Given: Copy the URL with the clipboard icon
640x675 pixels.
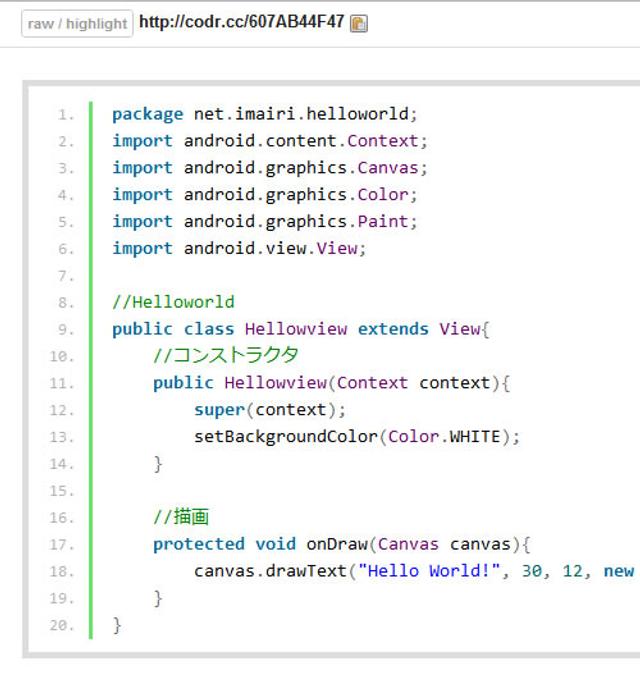Looking at the screenshot, I should 359,23.
